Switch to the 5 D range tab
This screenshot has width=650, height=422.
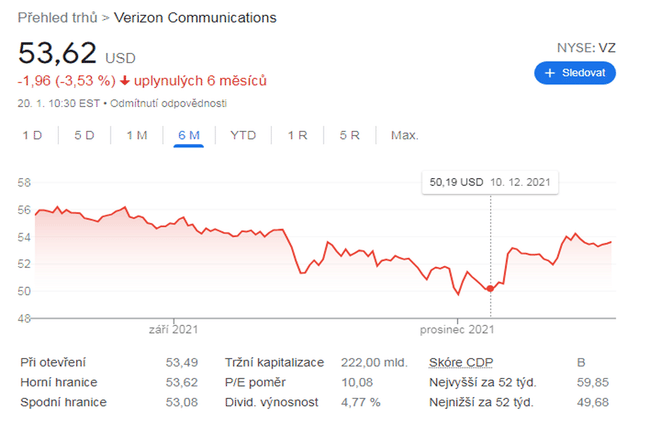[84, 135]
